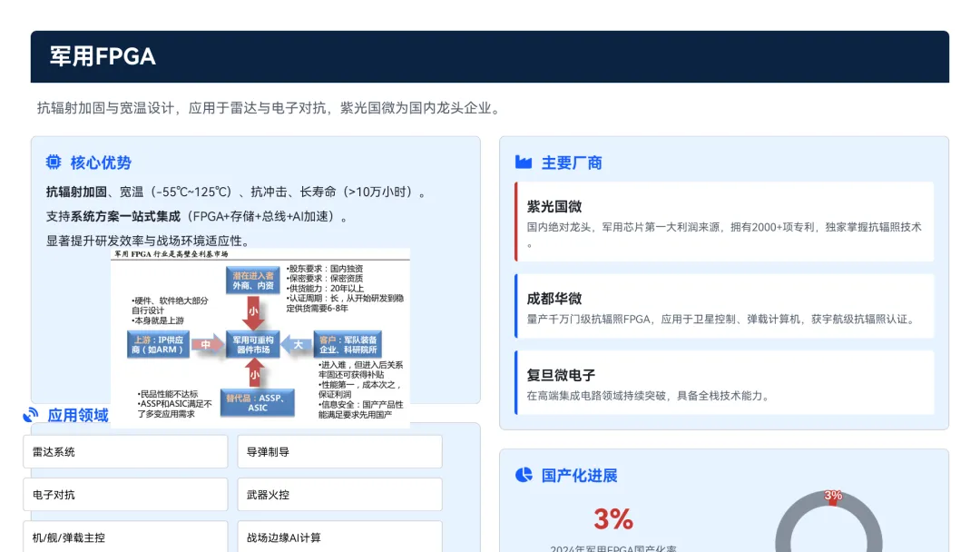Click the 武器火控 application box
Image resolution: width=980 pixels, height=552 pixels.
pyautogui.click(x=339, y=495)
